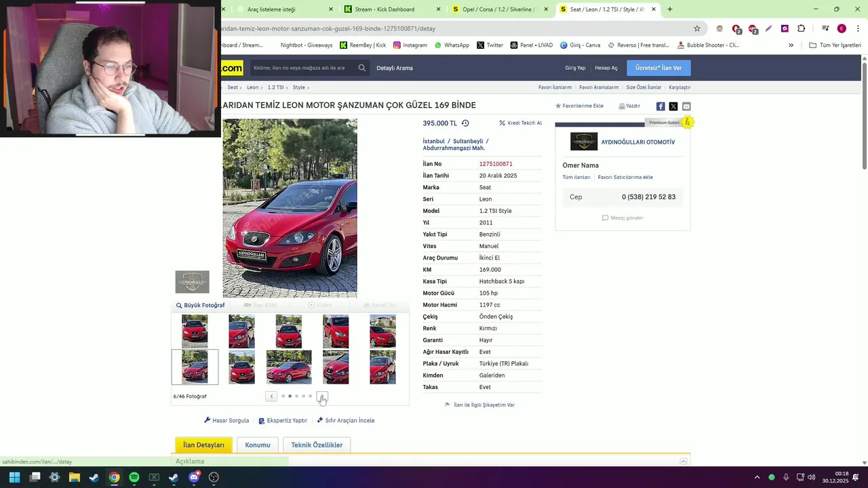Click the Premium Galeri badge icon
This screenshot has height=488, width=868.
tap(687, 122)
